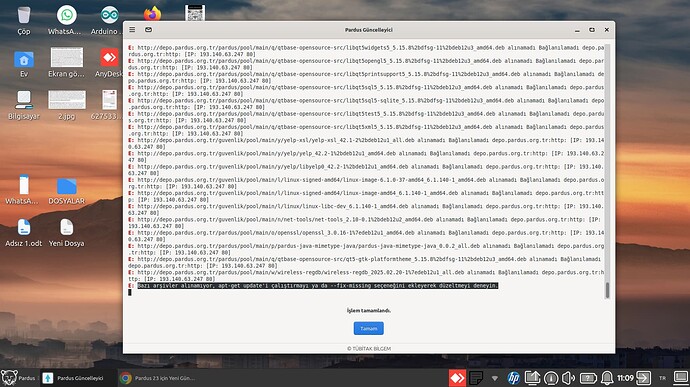The width and height of the screenshot is (690, 387).
Task: Switch to the Chrome Pardus 23 taskbar window
Action: [158, 378]
